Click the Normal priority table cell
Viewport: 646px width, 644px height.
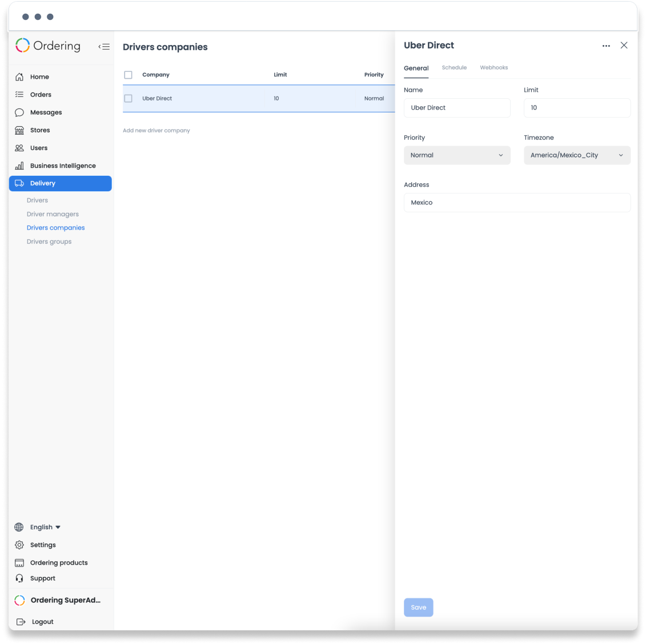click(374, 98)
